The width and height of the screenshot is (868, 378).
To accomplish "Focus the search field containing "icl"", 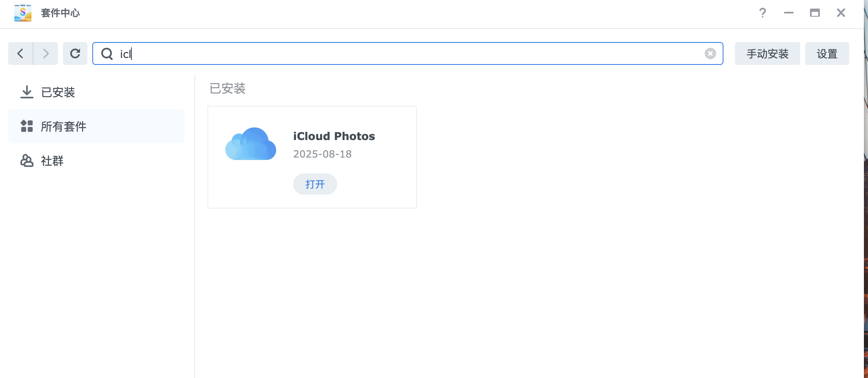I will tap(408, 54).
